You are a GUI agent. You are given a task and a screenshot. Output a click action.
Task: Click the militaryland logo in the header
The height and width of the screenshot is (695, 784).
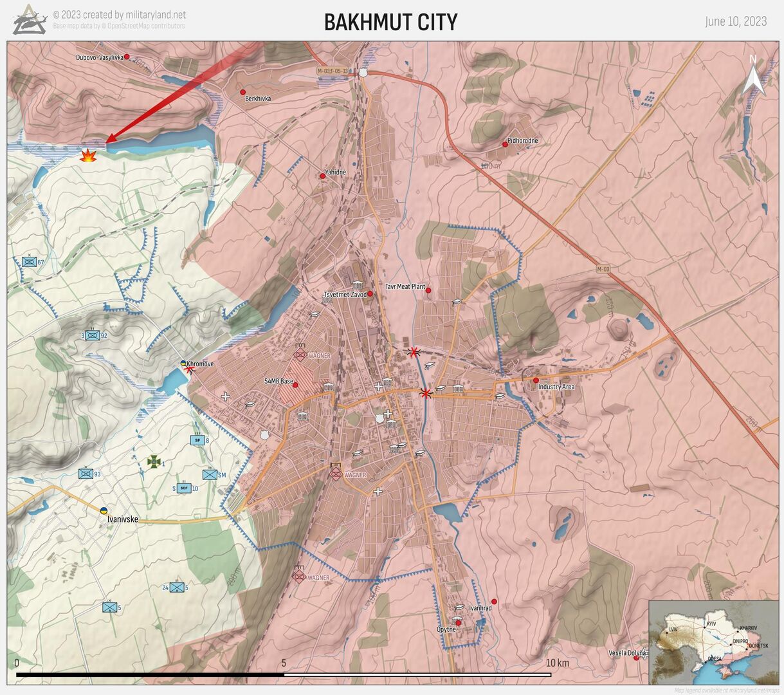coord(30,19)
